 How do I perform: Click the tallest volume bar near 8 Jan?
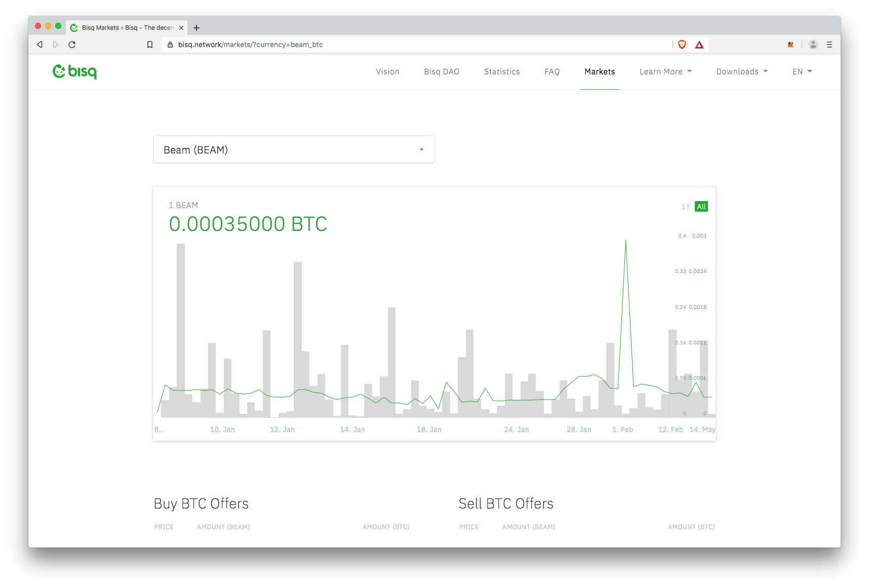pos(181,330)
